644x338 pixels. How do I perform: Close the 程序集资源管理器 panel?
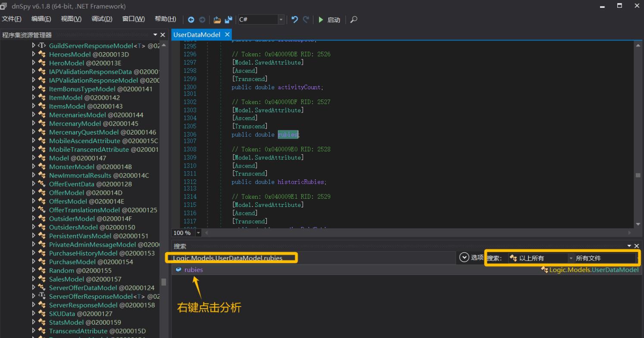(163, 35)
